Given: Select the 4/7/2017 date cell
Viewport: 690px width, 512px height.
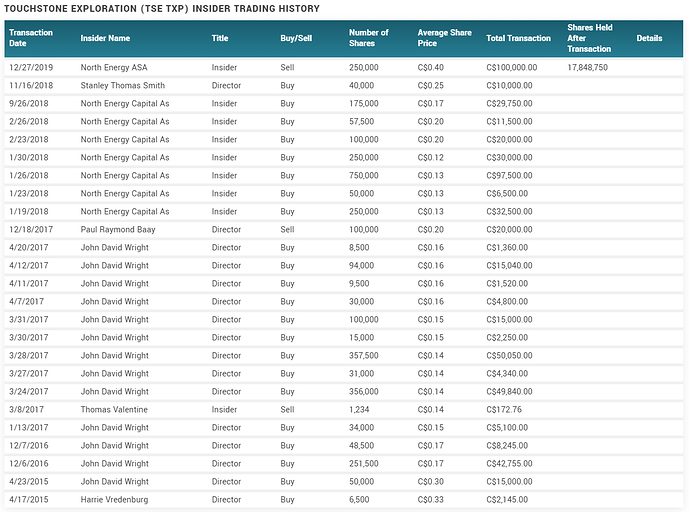Looking at the screenshot, I should [x=26, y=302].
